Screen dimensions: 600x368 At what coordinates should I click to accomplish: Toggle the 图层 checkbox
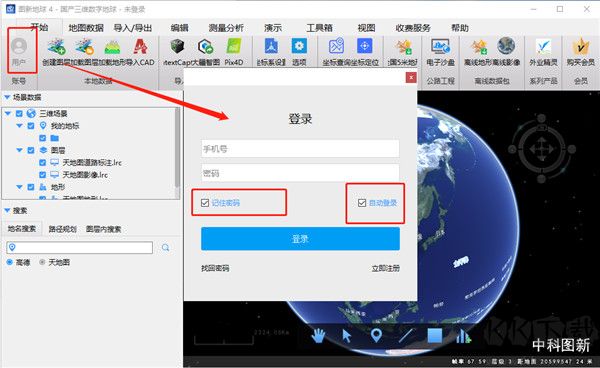(x=31, y=150)
